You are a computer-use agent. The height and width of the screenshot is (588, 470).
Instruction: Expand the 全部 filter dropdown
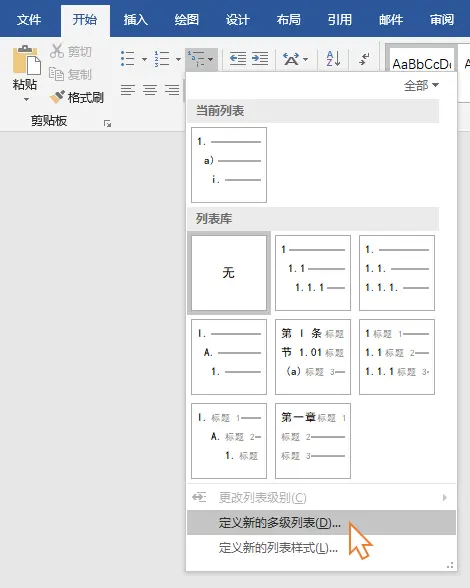point(421,86)
